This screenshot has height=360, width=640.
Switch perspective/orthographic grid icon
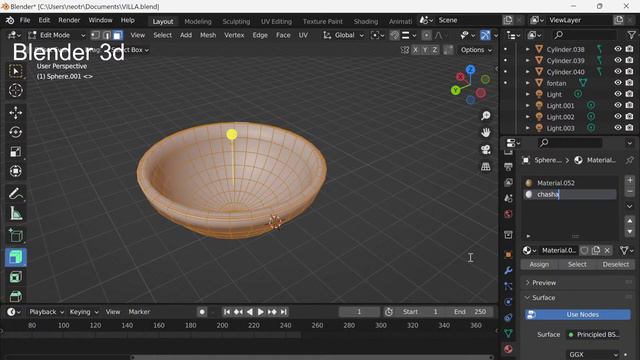[x=485, y=167]
